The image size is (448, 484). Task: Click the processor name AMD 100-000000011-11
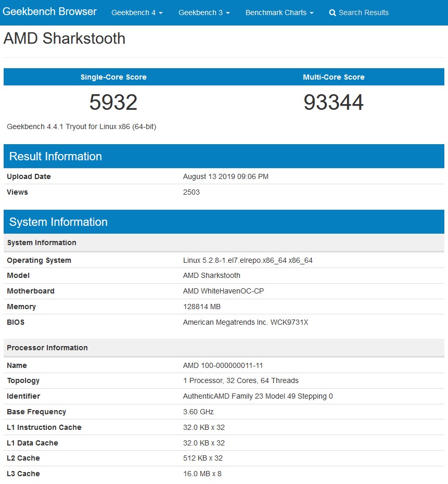click(223, 365)
